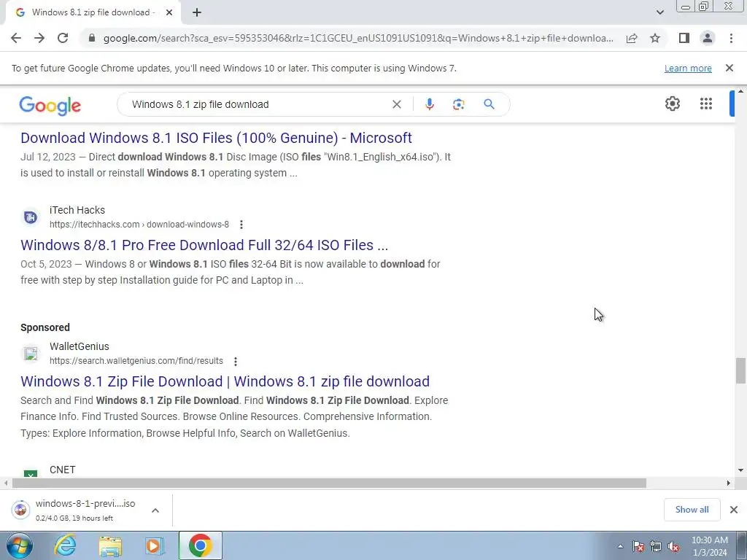Expand download item options chevron

(x=155, y=510)
